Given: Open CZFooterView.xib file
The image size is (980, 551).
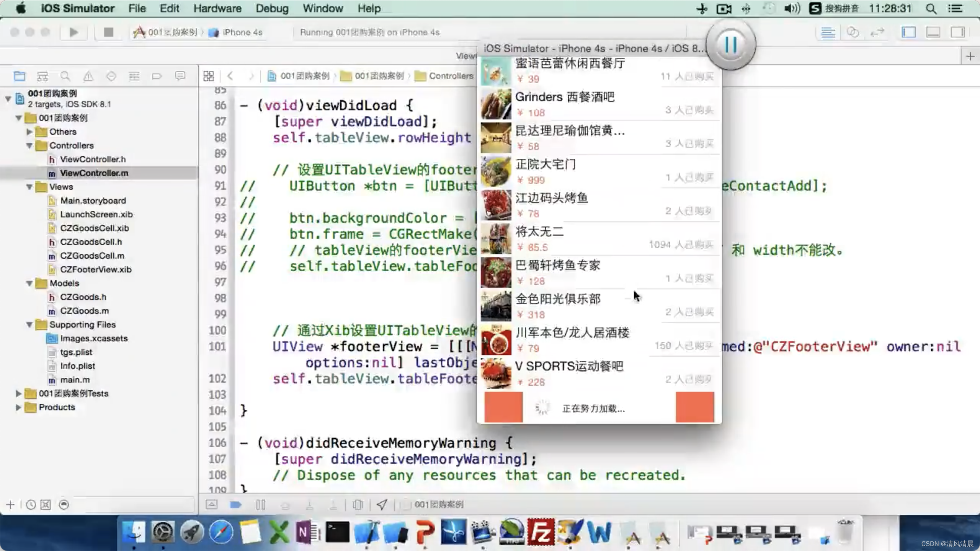Looking at the screenshot, I should coord(96,269).
